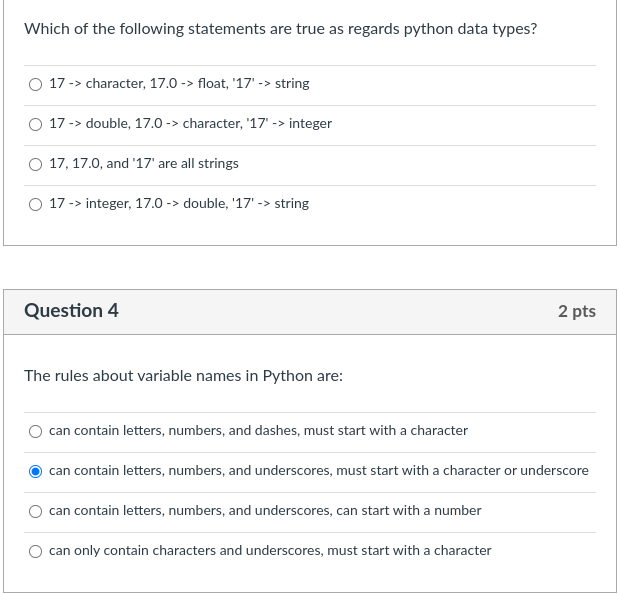This screenshot has width=619, height=594.
Task: Click answer text '17 -> double, 17.0 -> character'
Action: (190, 123)
